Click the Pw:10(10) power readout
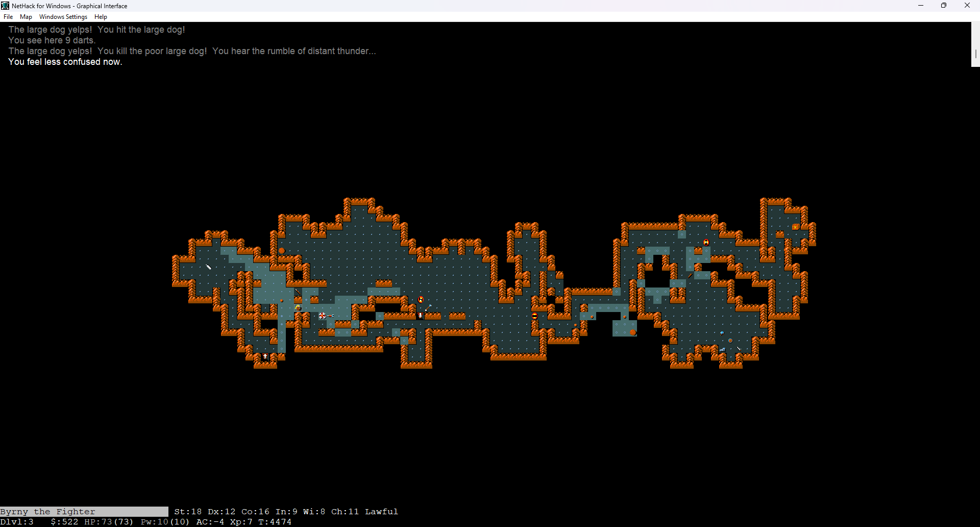The width and height of the screenshot is (980, 527). click(165, 522)
